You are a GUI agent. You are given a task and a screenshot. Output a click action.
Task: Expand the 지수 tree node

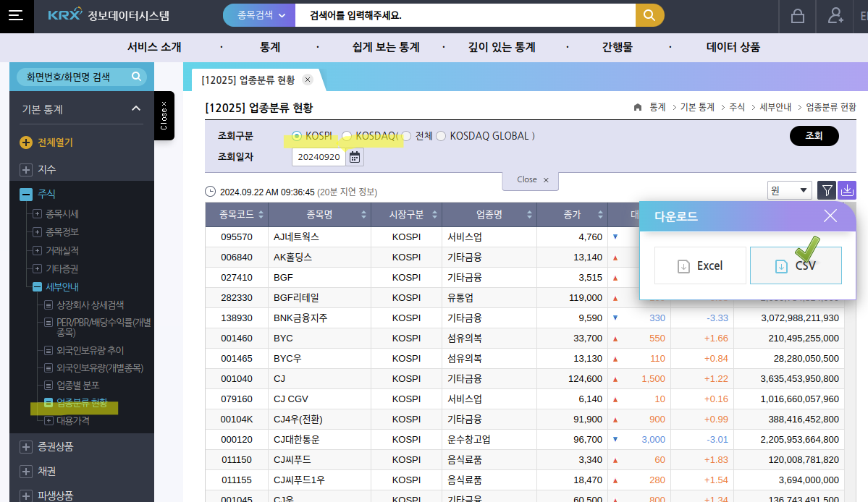(25, 170)
